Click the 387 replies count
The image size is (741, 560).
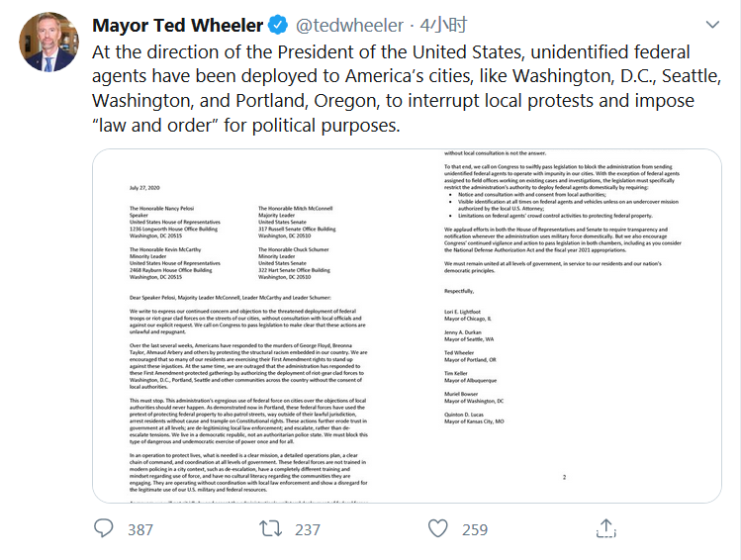140,530
